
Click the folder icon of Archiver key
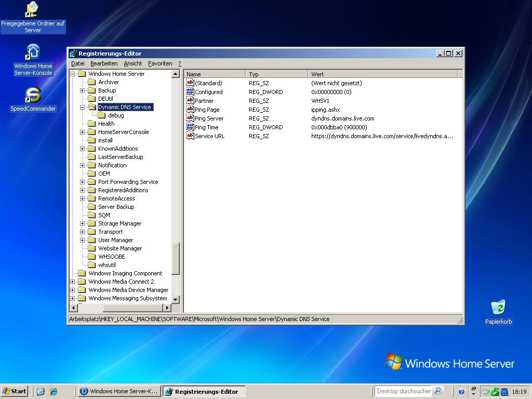coord(91,82)
